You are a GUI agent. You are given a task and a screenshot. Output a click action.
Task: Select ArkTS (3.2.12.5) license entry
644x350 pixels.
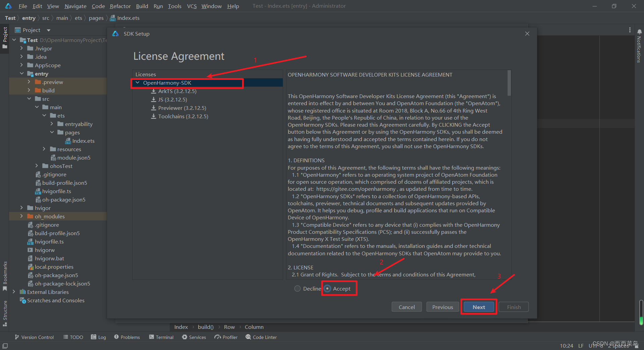pyautogui.click(x=177, y=91)
